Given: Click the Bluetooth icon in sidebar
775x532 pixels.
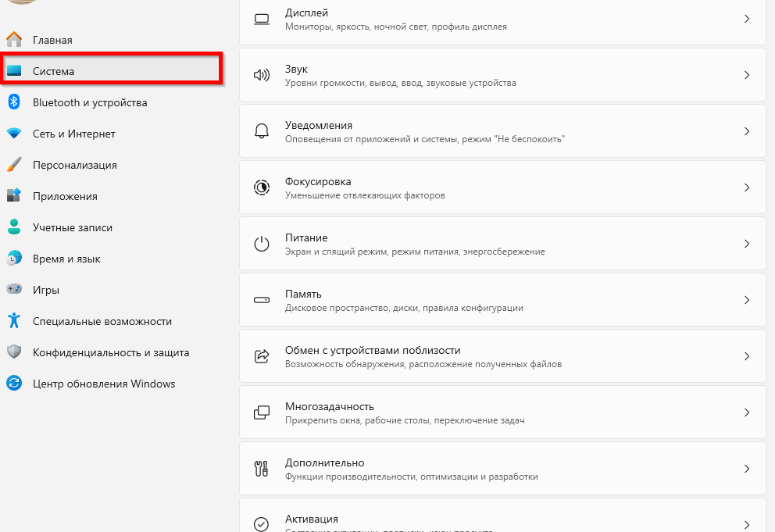Looking at the screenshot, I should click(x=14, y=102).
